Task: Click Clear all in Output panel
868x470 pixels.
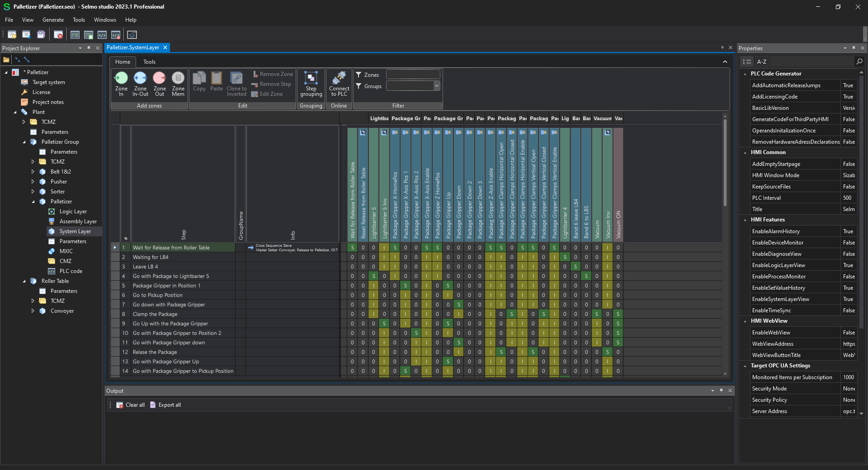Action: tap(131, 405)
